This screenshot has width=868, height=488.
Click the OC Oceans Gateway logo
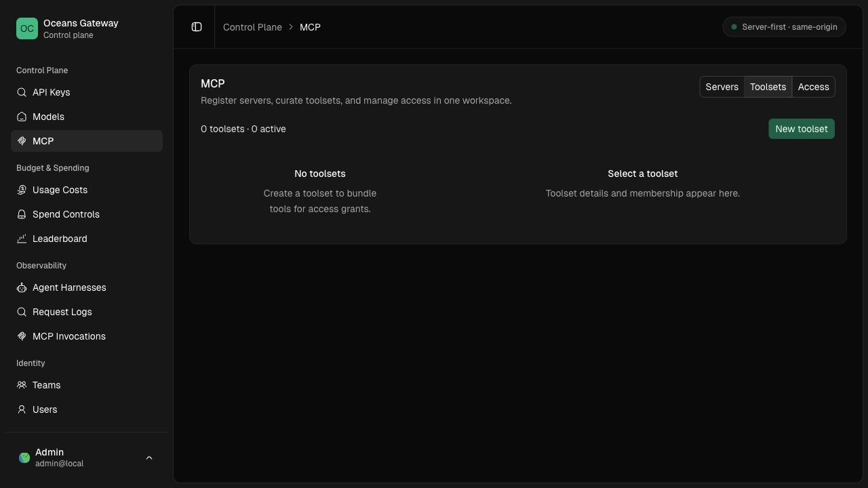click(x=27, y=28)
